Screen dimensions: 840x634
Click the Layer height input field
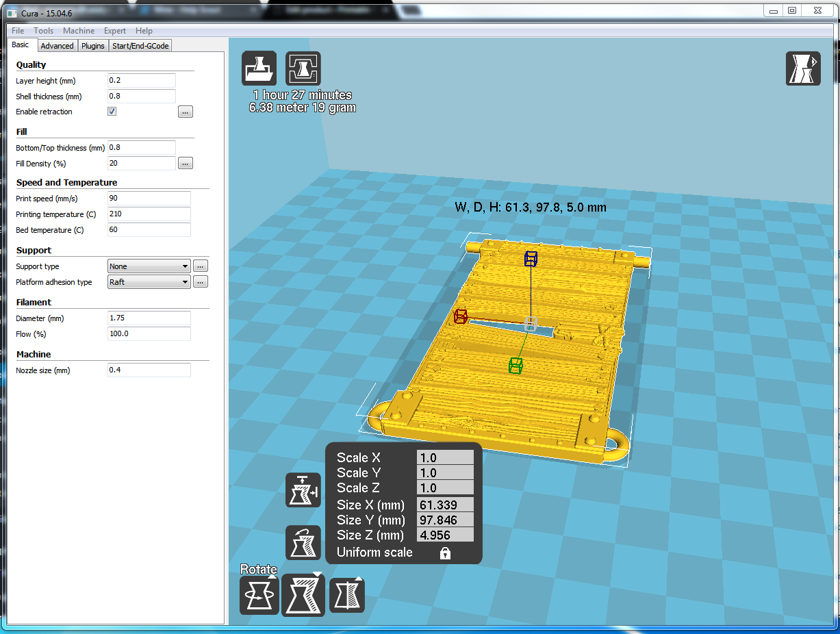click(x=142, y=81)
